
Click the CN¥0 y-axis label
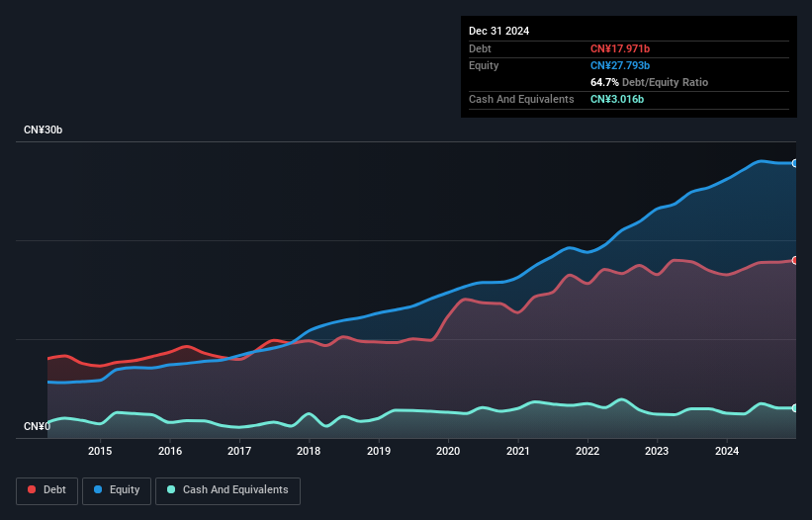point(37,426)
